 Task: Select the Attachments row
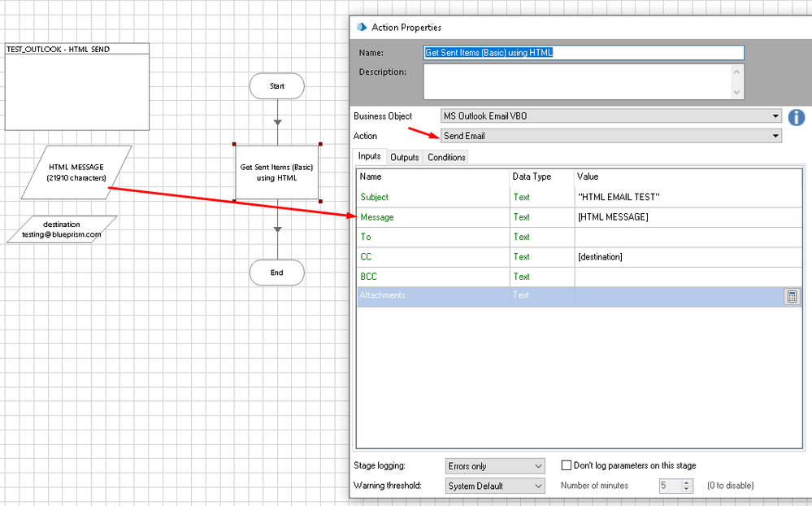coord(580,297)
